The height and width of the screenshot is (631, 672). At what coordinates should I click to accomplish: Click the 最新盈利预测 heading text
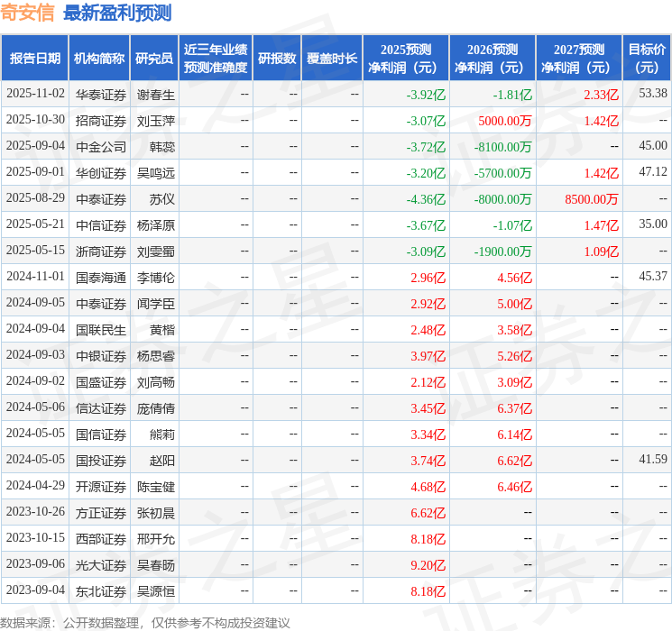tap(117, 13)
